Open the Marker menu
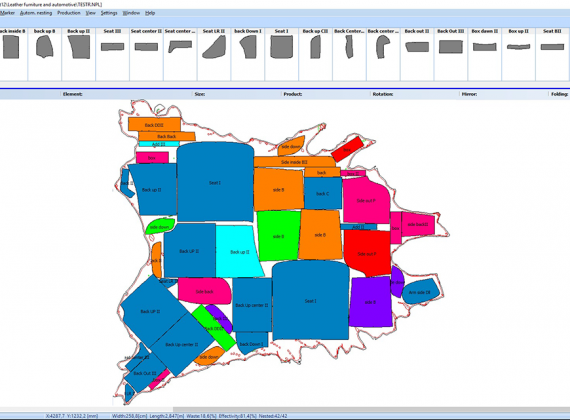570x420 pixels. (x=7, y=13)
